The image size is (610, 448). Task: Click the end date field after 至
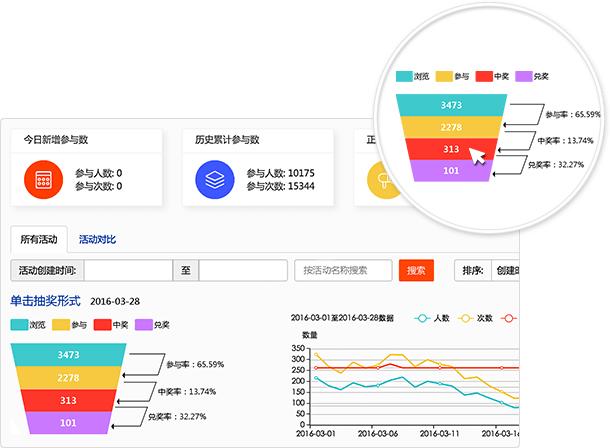click(243, 270)
